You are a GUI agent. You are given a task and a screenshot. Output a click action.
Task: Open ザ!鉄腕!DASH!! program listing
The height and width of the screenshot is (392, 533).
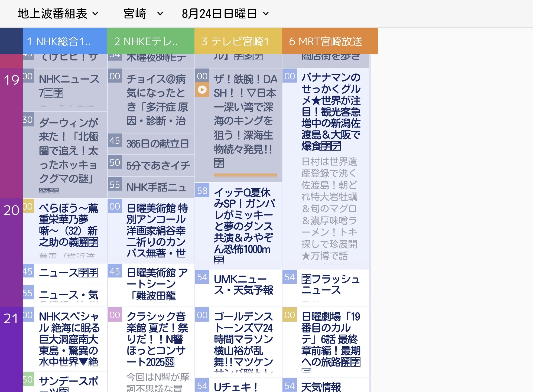pyautogui.click(x=238, y=125)
